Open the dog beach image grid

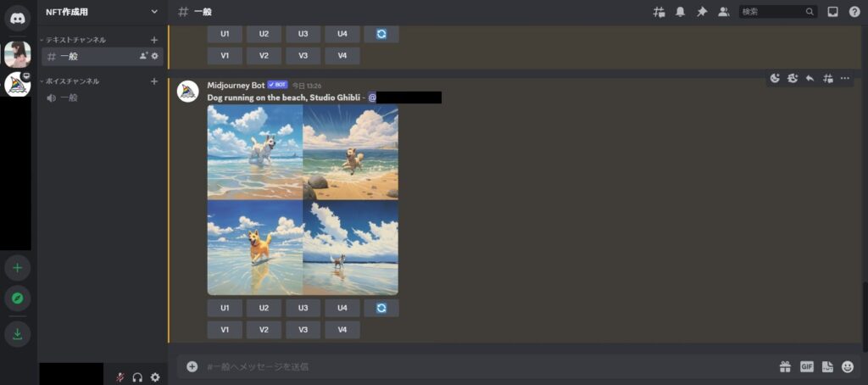303,200
